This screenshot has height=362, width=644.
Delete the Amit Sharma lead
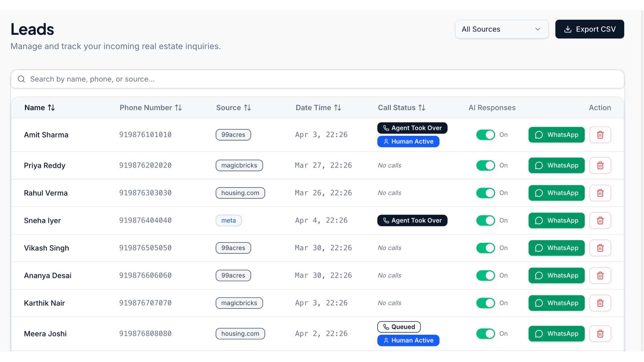point(600,135)
